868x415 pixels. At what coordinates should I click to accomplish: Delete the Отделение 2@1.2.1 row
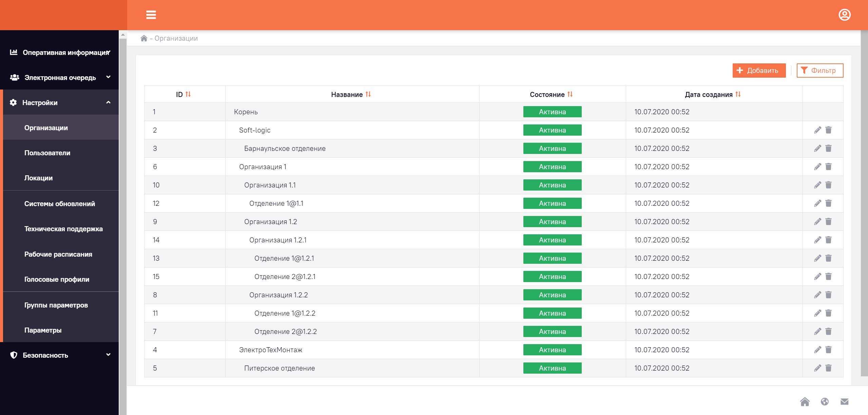[828, 277]
